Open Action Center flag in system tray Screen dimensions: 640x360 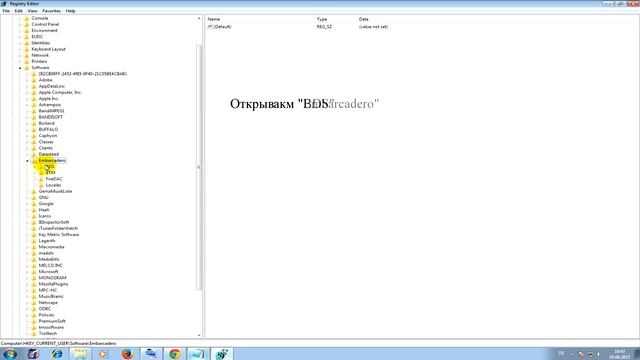(581, 354)
